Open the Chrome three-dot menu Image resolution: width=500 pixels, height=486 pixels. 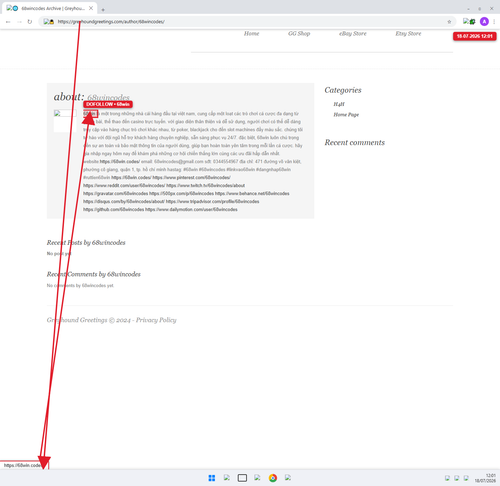click(494, 22)
